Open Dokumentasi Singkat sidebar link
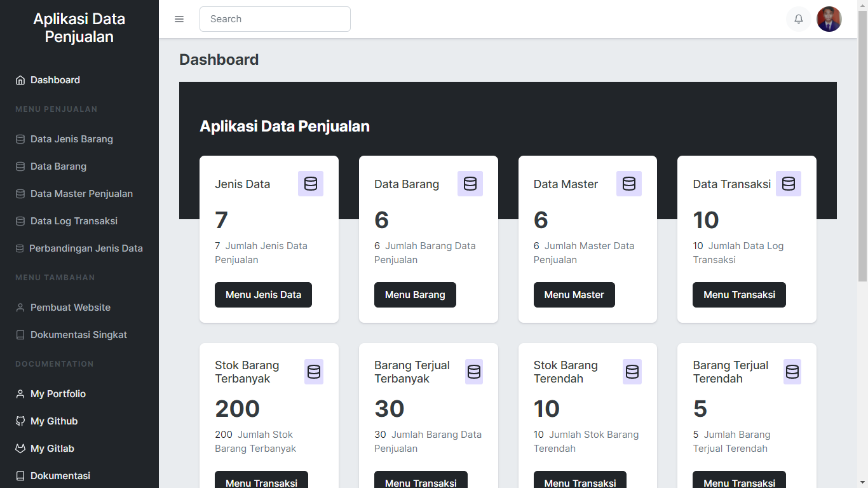The width and height of the screenshot is (868, 488). pos(79,335)
